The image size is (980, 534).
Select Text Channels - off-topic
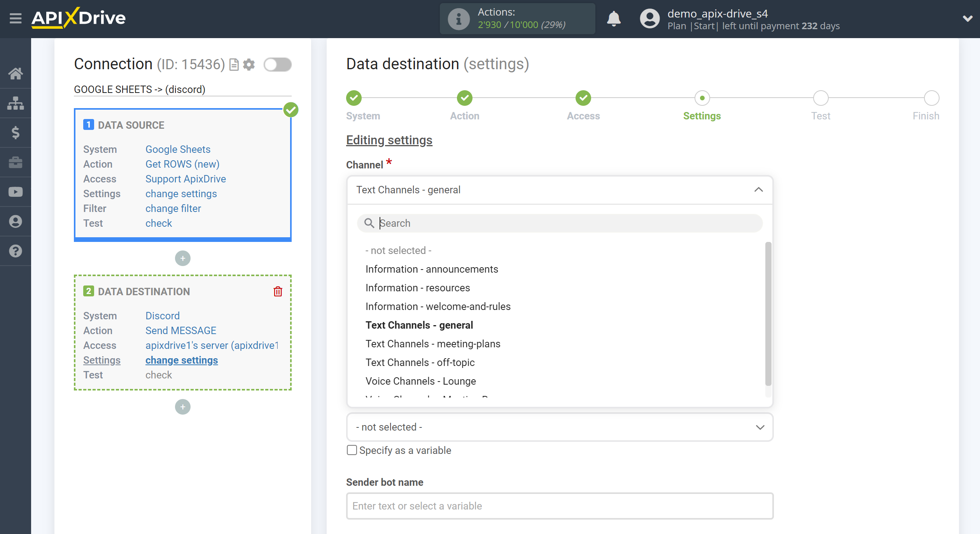[x=420, y=362]
